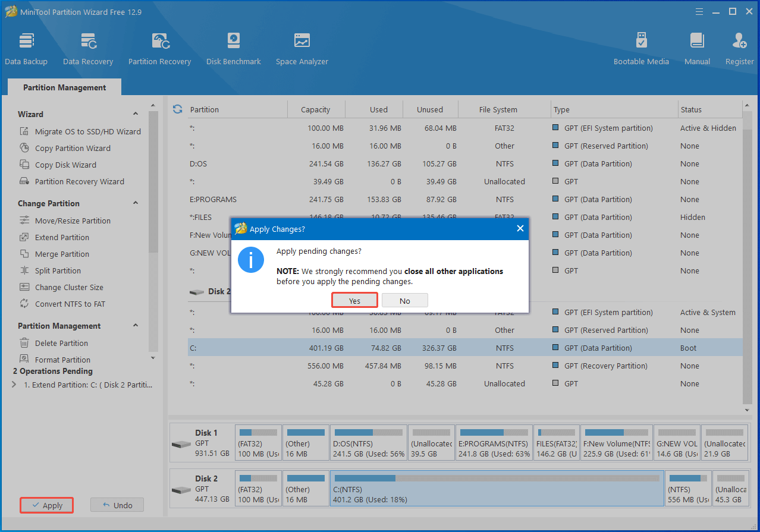The width and height of the screenshot is (760, 532).
Task: Expand pending operation 1 Extend Partition
Action: 14,385
